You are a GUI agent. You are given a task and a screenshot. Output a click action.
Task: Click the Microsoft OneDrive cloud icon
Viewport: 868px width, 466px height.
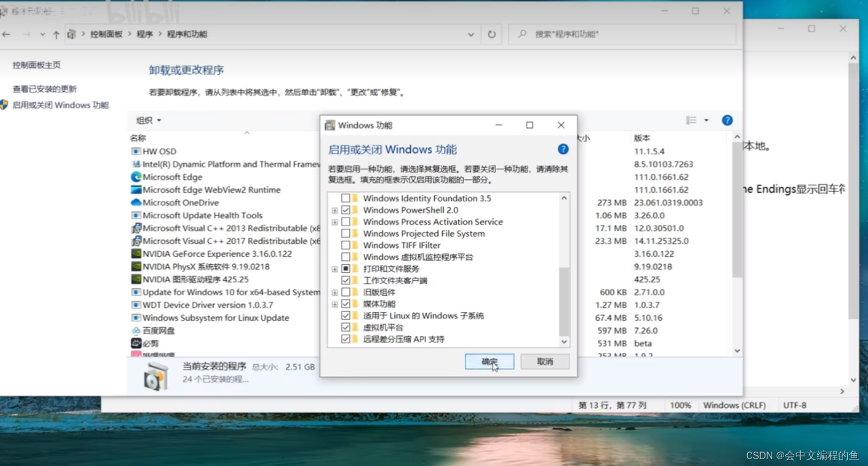[x=136, y=202]
